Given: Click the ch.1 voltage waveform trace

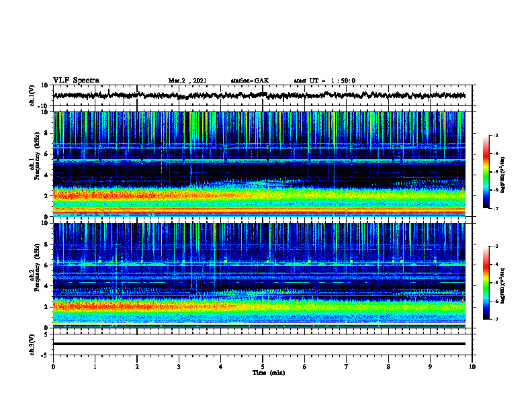Looking at the screenshot, I should pos(259,95).
